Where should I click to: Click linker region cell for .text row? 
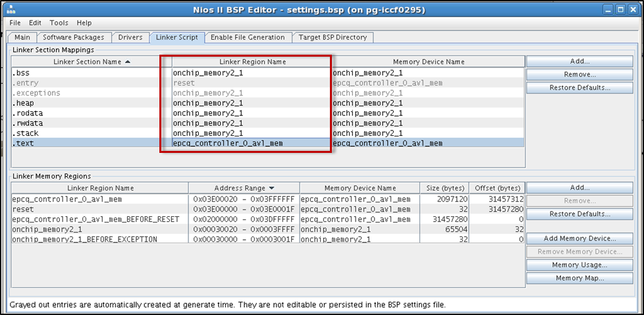click(x=252, y=143)
